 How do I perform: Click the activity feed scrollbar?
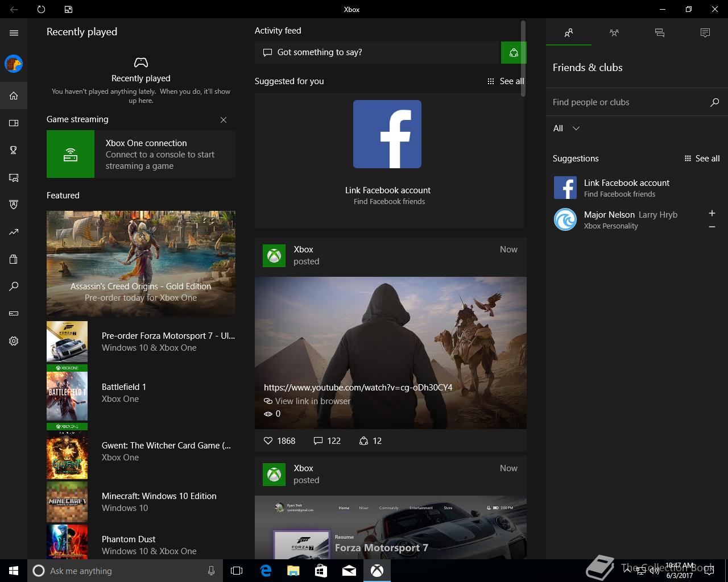[523, 59]
